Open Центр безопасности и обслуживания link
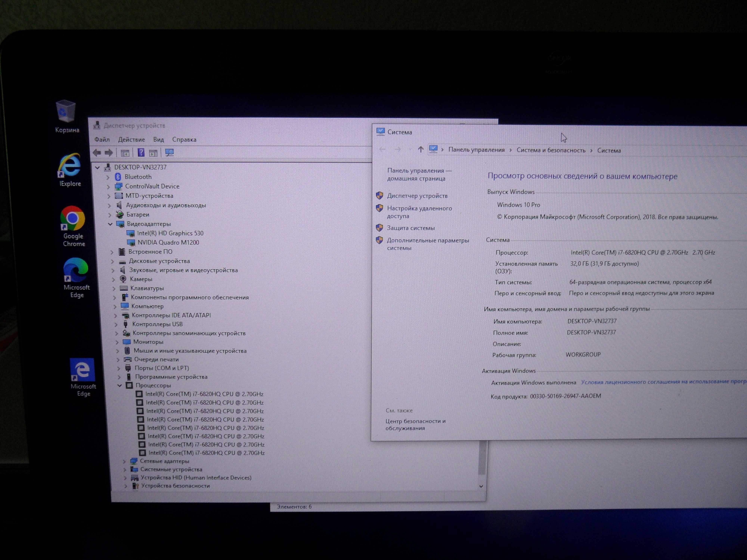This screenshot has height=560, width=747. (x=415, y=425)
